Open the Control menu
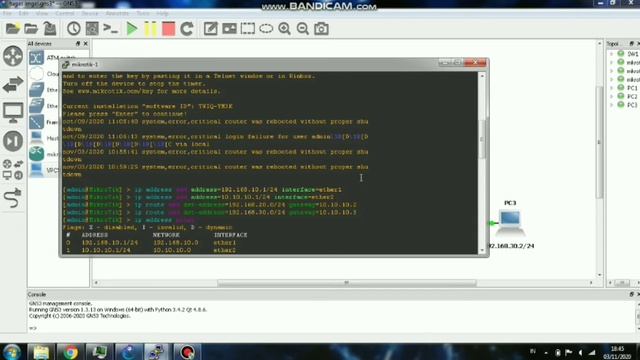 [x=65, y=13]
